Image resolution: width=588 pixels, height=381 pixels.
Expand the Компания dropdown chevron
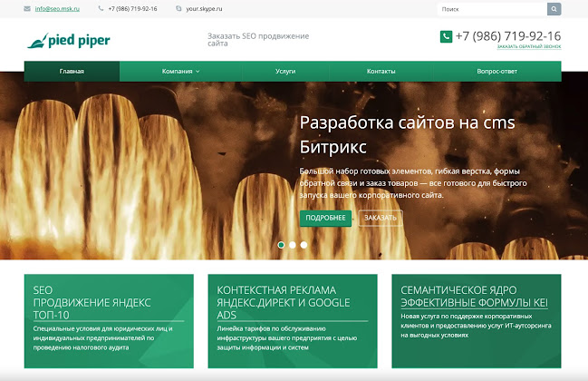tap(198, 72)
